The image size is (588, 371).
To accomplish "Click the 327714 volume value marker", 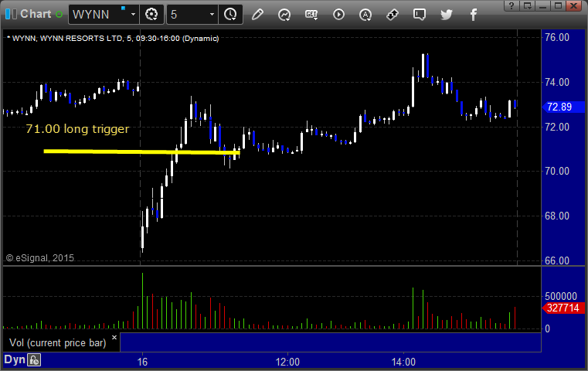I will pos(563,308).
